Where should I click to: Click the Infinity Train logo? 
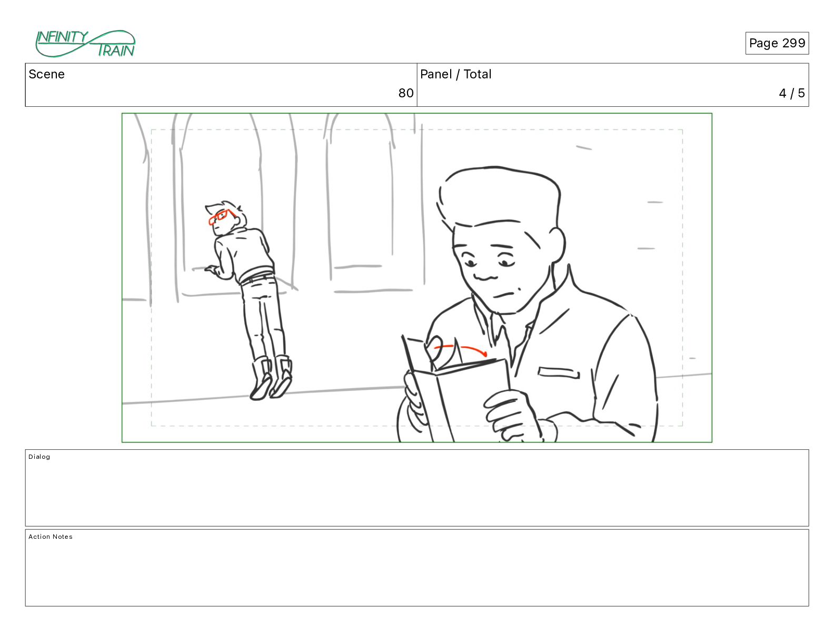(85, 44)
